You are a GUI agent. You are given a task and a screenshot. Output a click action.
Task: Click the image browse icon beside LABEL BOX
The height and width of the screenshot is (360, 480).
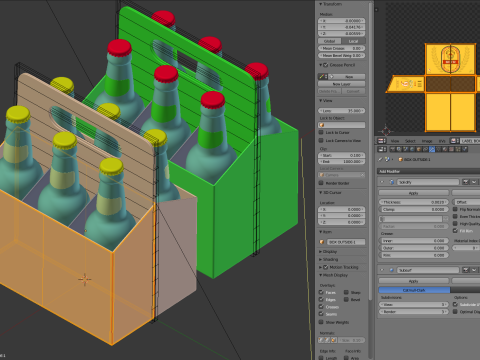454,141
